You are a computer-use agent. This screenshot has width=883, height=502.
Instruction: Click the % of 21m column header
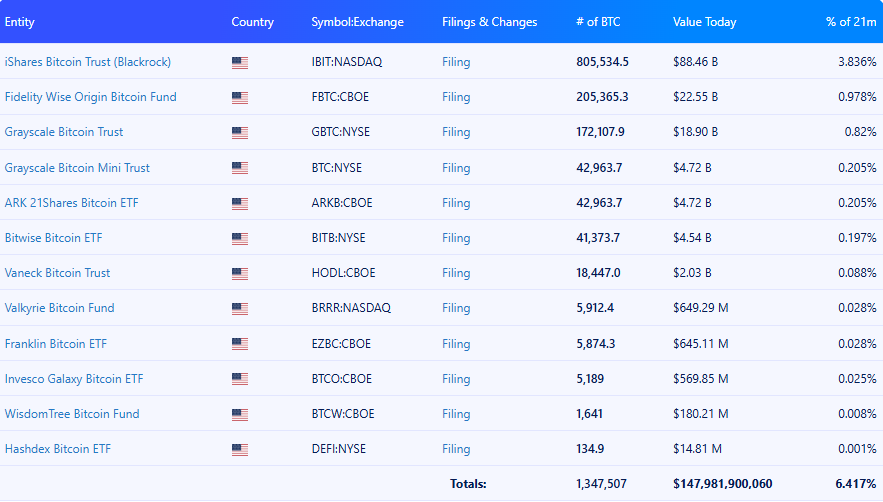pyautogui.click(x=851, y=22)
